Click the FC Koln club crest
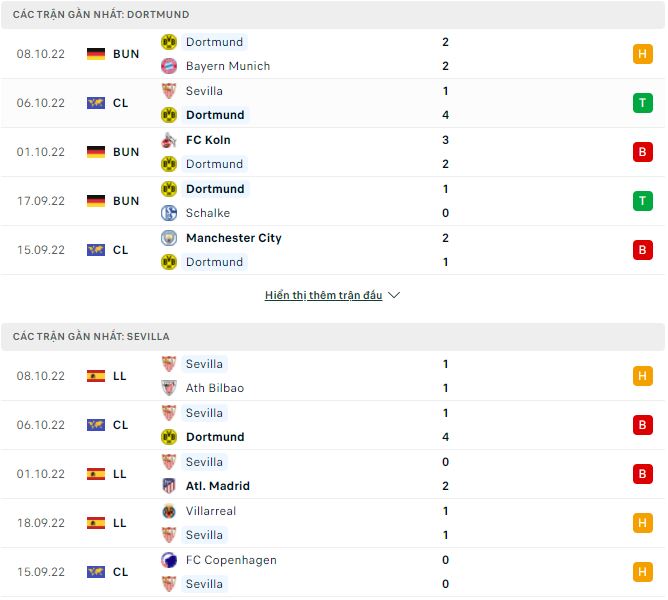 coord(168,140)
